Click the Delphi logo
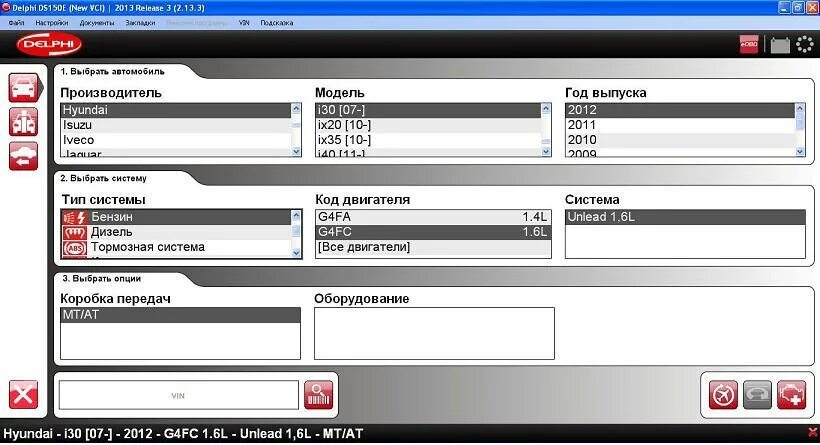Screen dimensions: 820x445 (x=49, y=44)
